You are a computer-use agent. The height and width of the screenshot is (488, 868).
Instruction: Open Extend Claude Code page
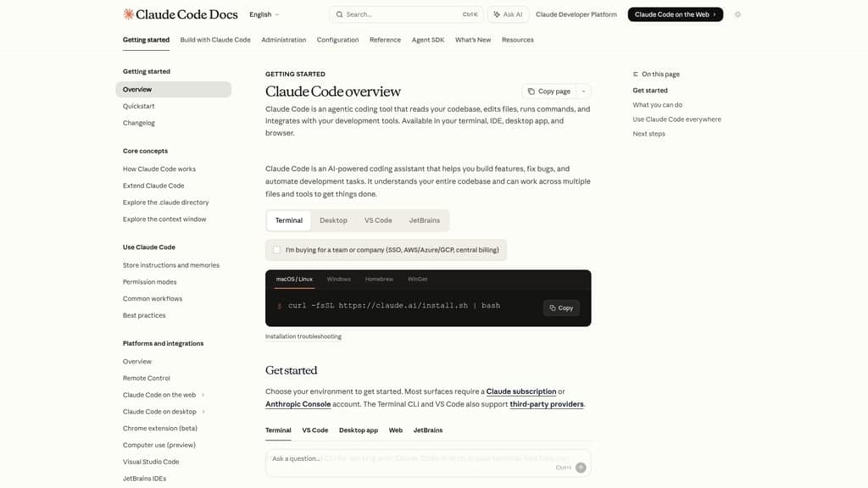click(x=153, y=186)
